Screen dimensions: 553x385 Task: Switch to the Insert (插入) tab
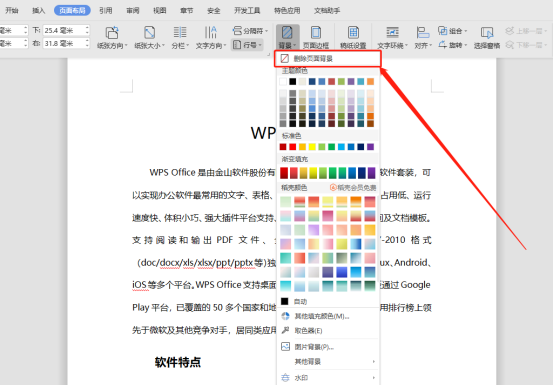[39, 11]
